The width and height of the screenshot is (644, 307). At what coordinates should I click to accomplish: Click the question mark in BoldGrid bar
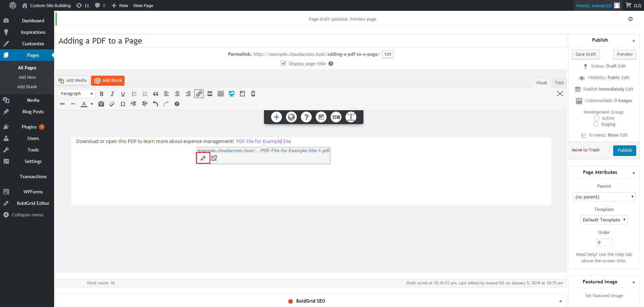306,117
